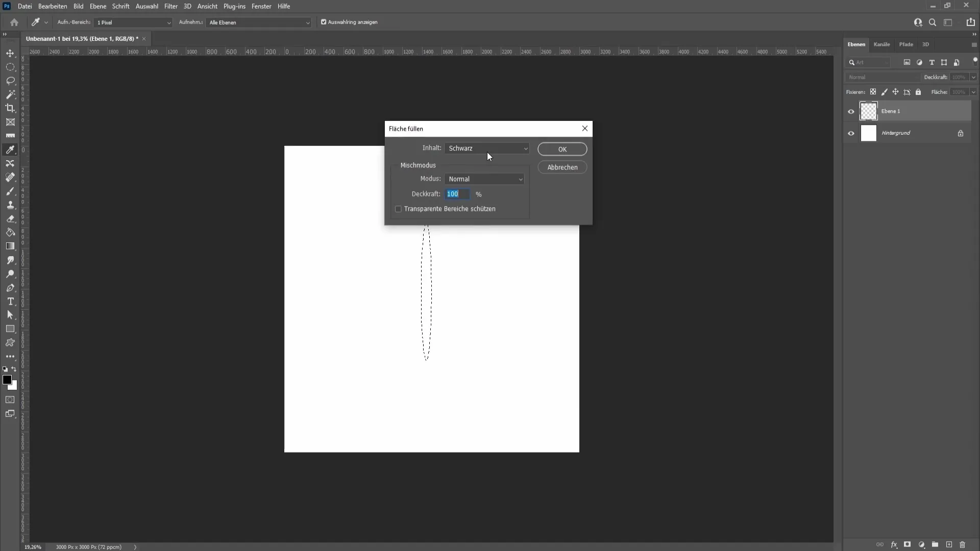Screen dimensions: 980x551
Task: Enable Transparente Bereiche schützen checkbox
Action: click(398, 209)
